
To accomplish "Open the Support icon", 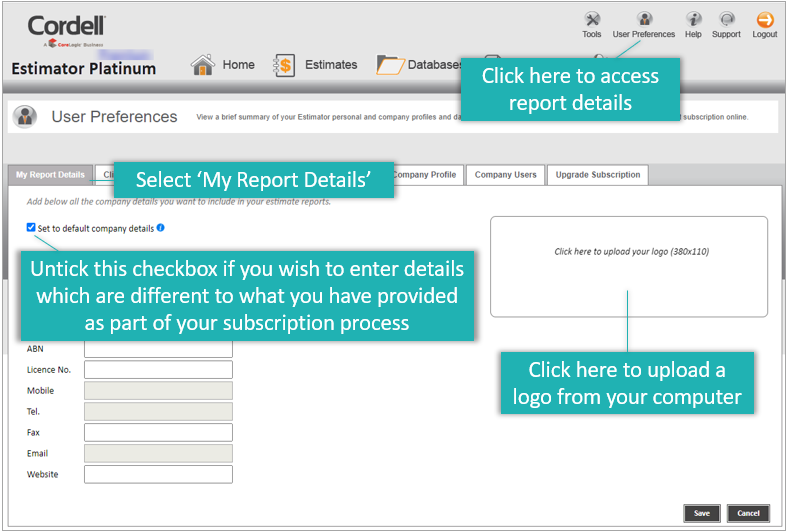I will [727, 20].
